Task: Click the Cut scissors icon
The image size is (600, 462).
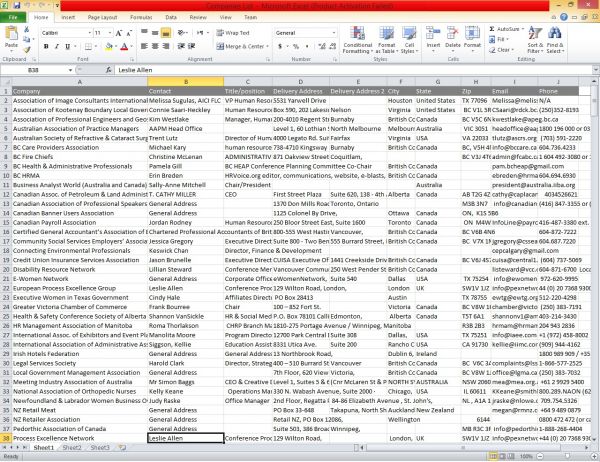Action: tap(26, 29)
